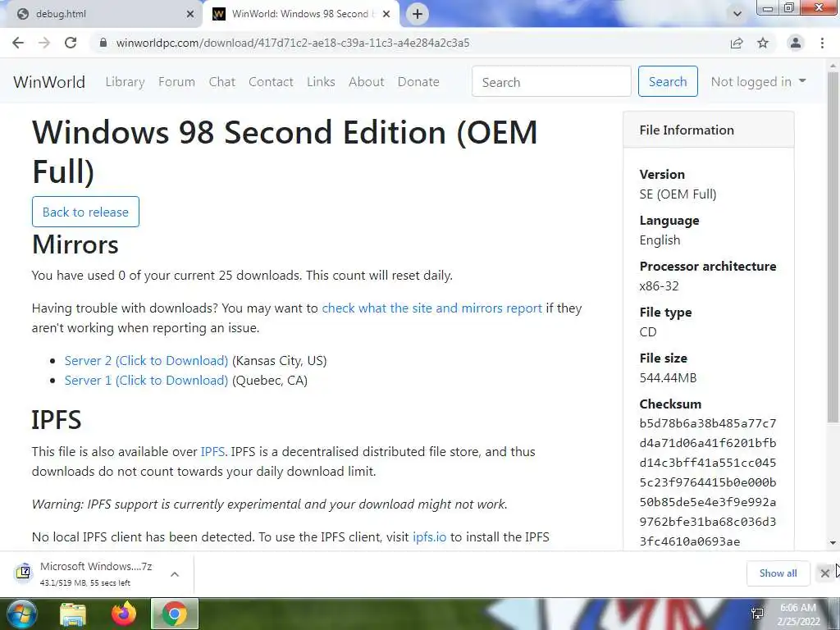This screenshot has height=630, width=840.
Task: Click the checksum line b5d78b6a38b485a77c7
Action: pos(708,423)
